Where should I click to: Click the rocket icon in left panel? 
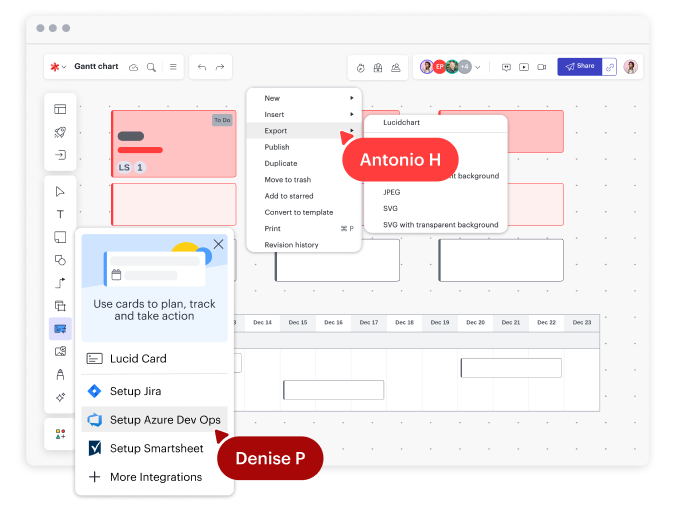(x=60, y=132)
